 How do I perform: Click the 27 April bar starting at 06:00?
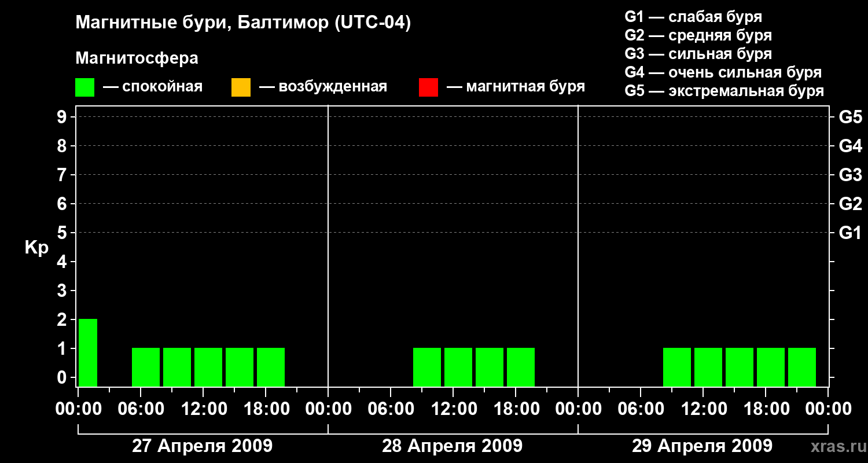pos(146,367)
